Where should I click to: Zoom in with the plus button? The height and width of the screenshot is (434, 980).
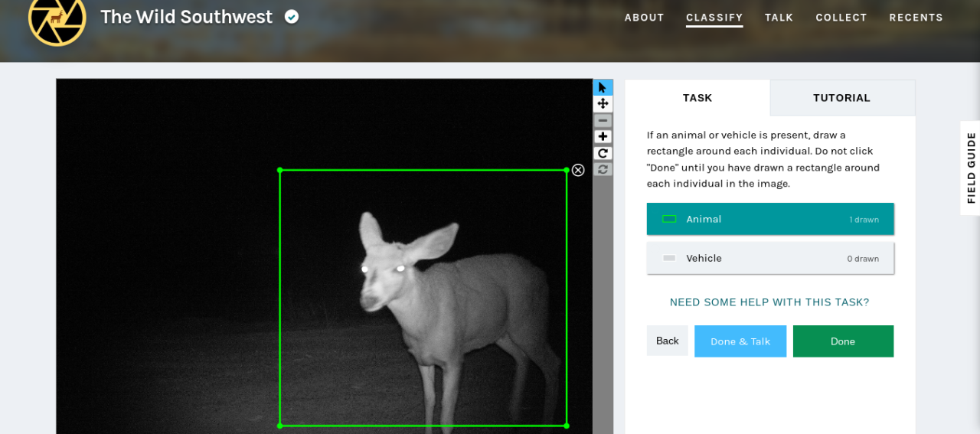pos(603,137)
